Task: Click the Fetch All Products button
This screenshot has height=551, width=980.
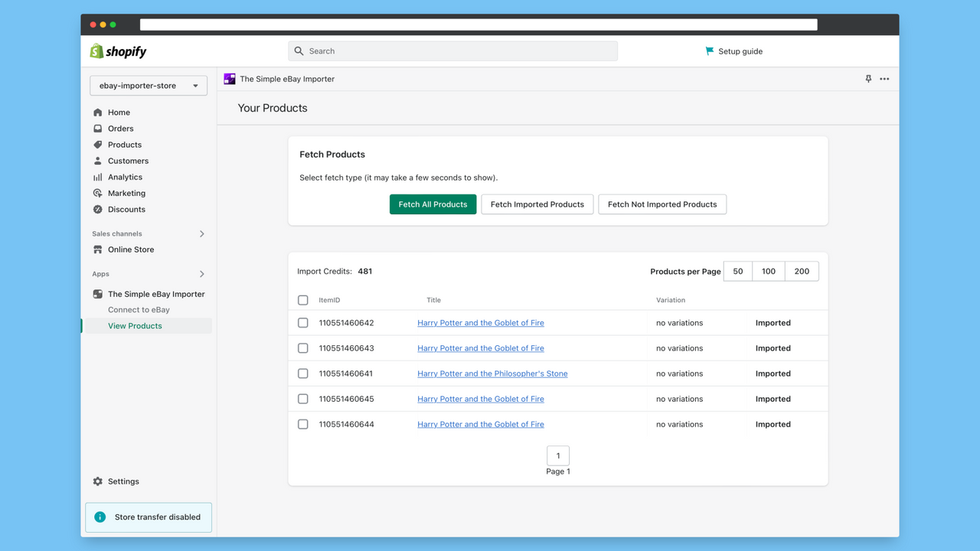Action: pyautogui.click(x=433, y=204)
